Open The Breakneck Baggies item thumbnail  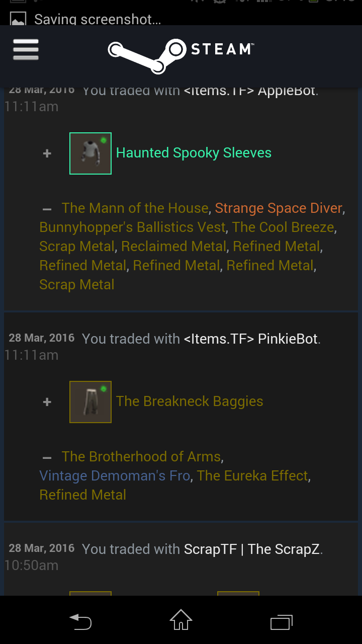tap(90, 401)
